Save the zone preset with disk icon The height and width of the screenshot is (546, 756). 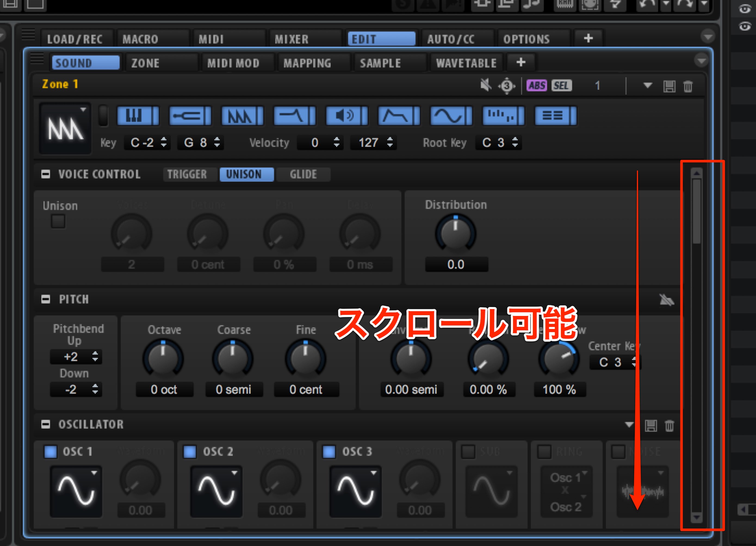669,86
